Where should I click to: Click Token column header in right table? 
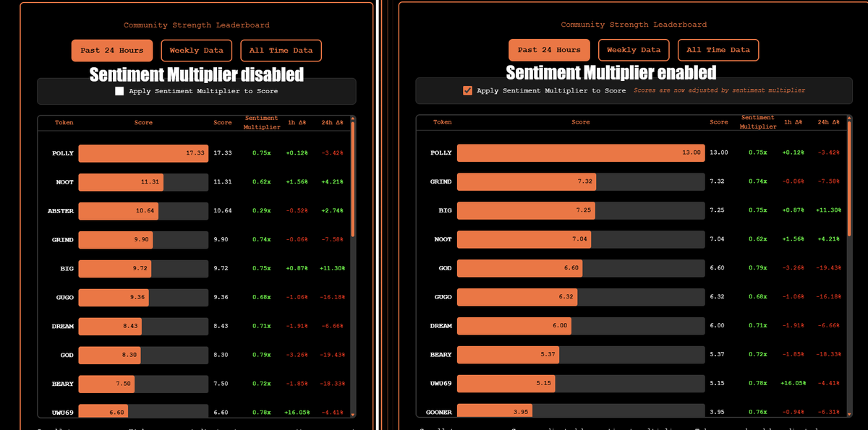tap(443, 122)
